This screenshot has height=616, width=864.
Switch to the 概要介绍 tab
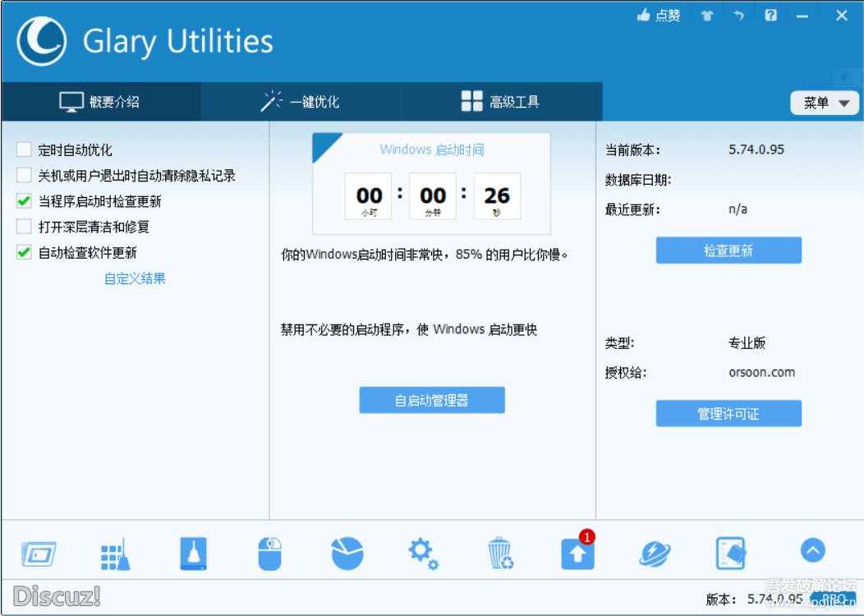(101, 101)
